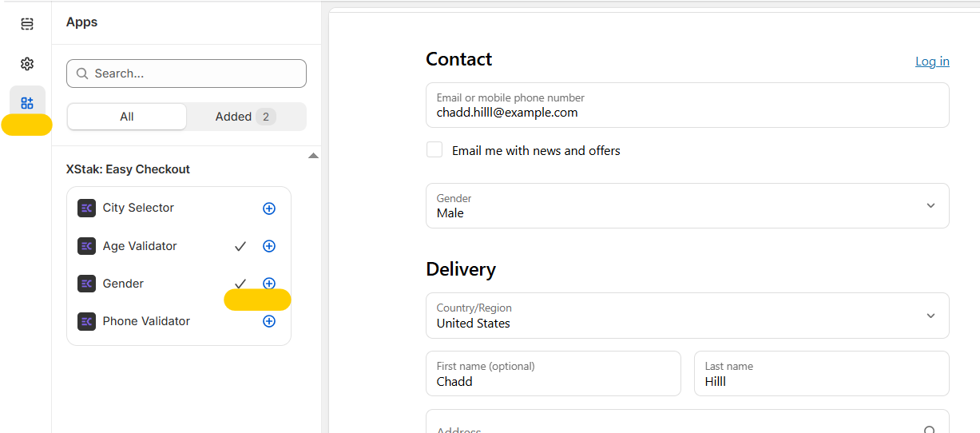Click the Log in link
The width and height of the screenshot is (980, 433).
click(x=932, y=62)
